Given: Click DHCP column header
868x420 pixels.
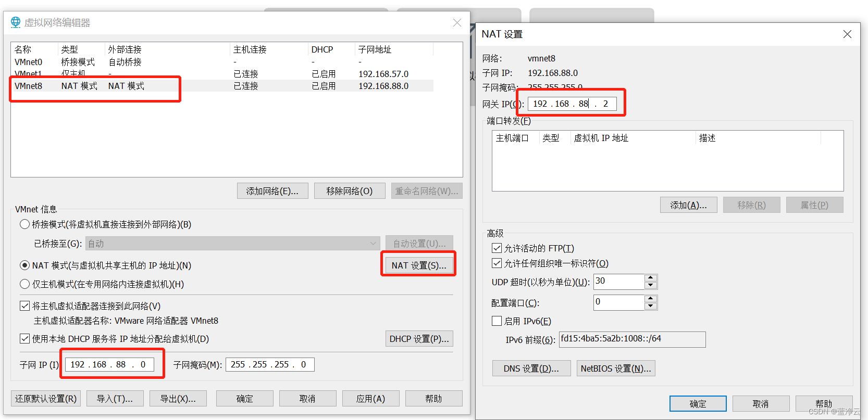Looking at the screenshot, I should pyautogui.click(x=331, y=49).
